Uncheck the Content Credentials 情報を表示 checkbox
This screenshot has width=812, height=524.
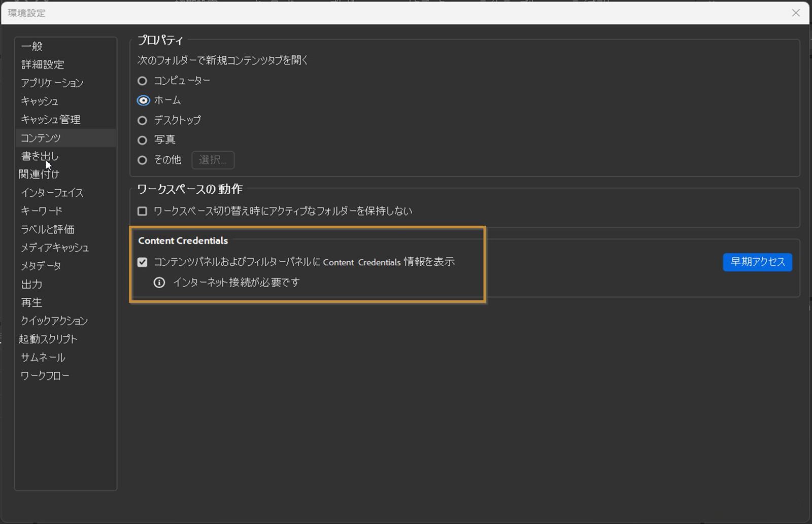143,262
